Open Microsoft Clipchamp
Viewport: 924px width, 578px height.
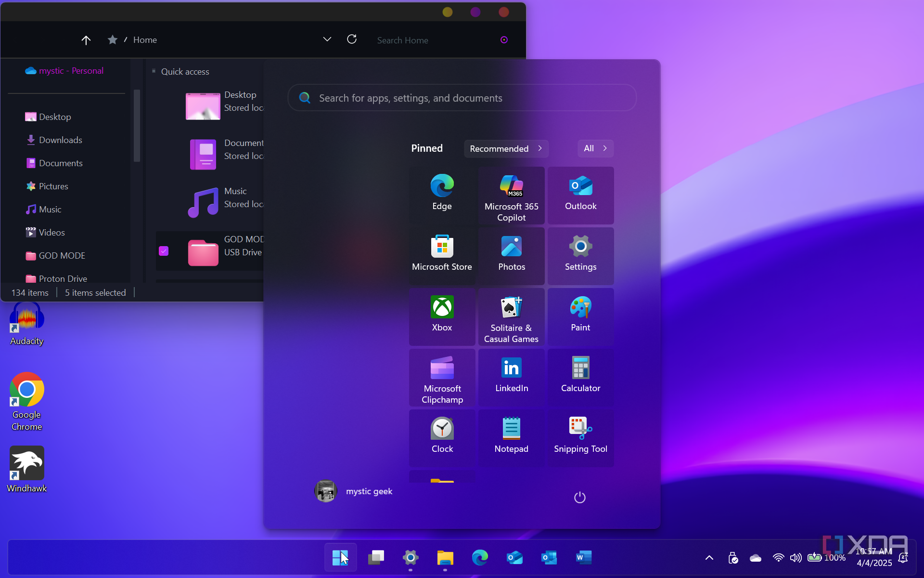pos(442,377)
